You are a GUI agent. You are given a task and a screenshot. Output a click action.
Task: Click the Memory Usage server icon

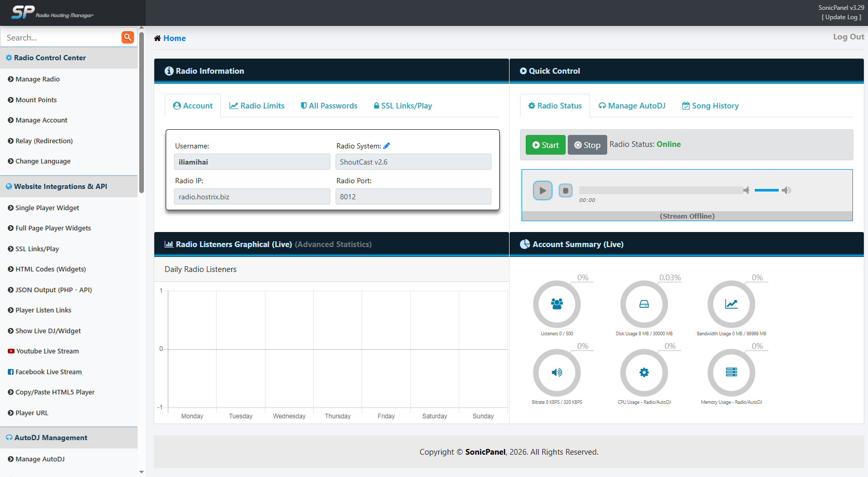(731, 372)
